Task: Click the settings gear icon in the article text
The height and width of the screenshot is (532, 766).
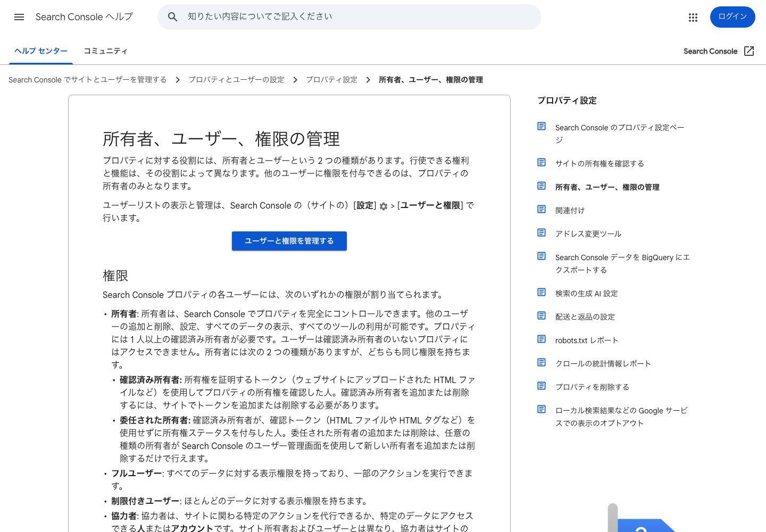Action: coord(384,206)
